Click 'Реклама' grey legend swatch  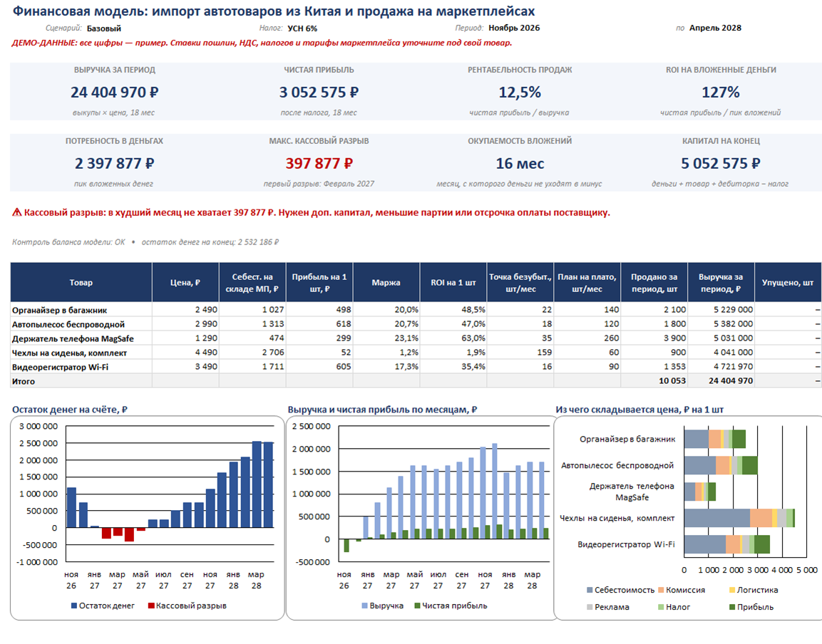coord(590,608)
